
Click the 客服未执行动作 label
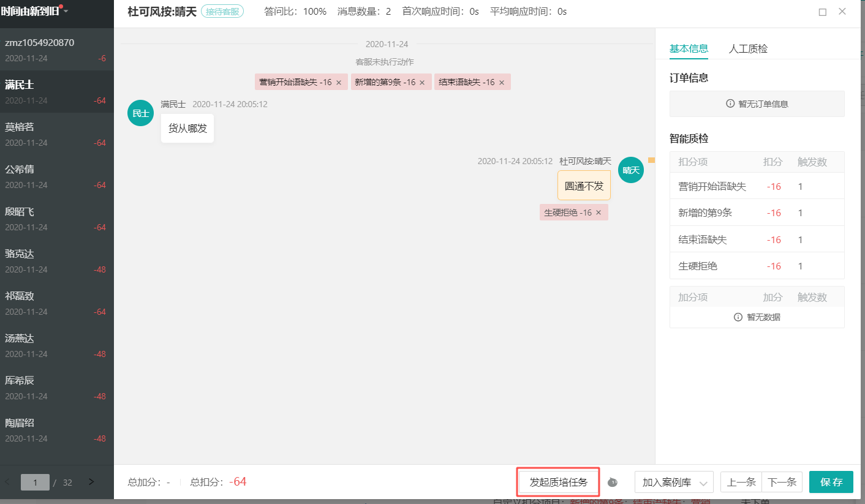pos(385,62)
